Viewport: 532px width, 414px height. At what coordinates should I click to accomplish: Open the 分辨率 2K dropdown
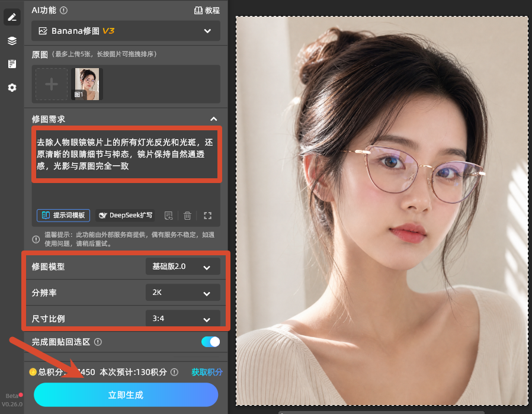click(183, 292)
